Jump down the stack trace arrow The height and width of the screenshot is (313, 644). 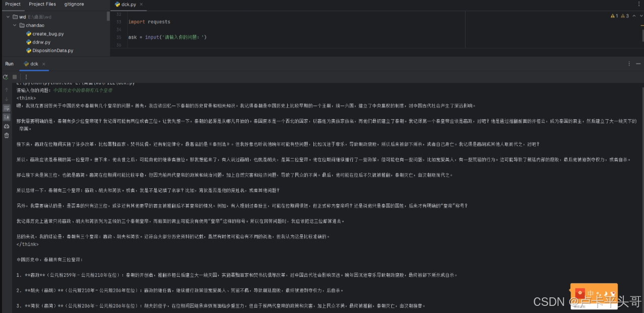(x=7, y=99)
